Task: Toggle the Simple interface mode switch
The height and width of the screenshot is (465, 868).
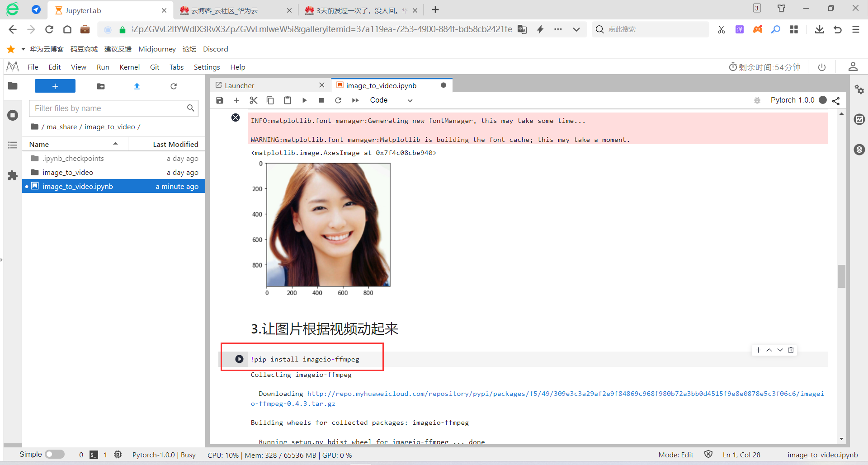Action: point(55,455)
